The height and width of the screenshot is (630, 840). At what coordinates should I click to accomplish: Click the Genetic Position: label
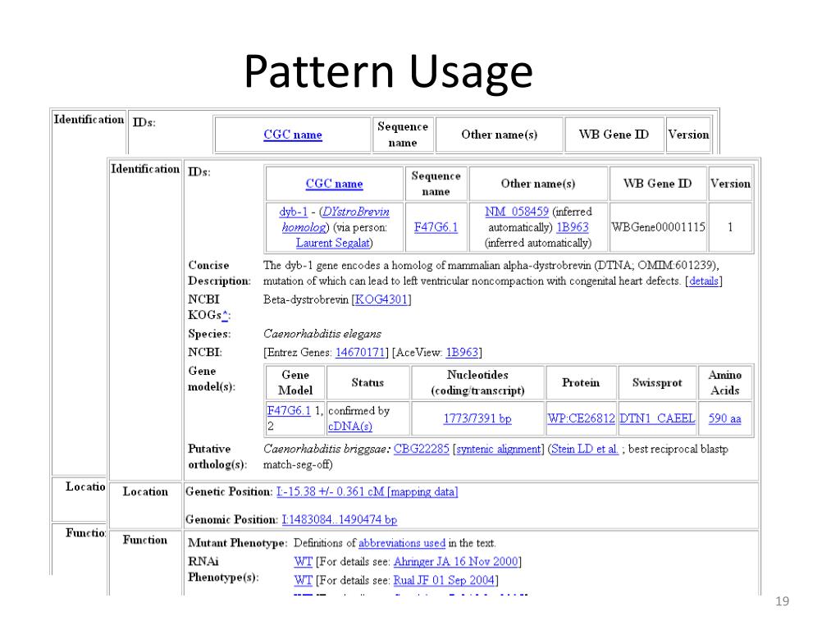point(229,492)
